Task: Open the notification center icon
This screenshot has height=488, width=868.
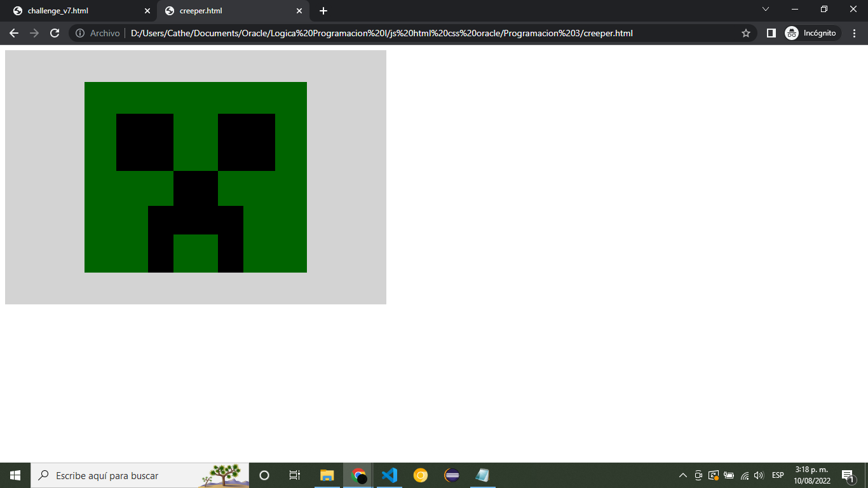Action: (x=848, y=475)
